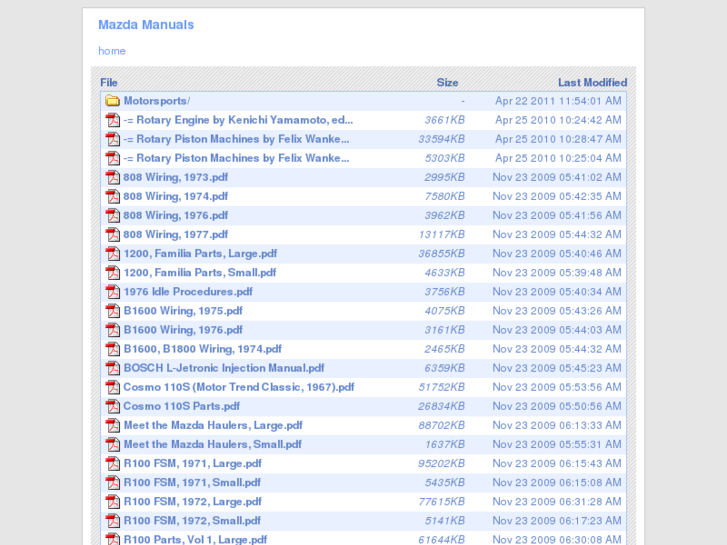The width and height of the screenshot is (727, 545).
Task: Open 808 Wiring, 1974.pdf link
Action: tap(176, 196)
